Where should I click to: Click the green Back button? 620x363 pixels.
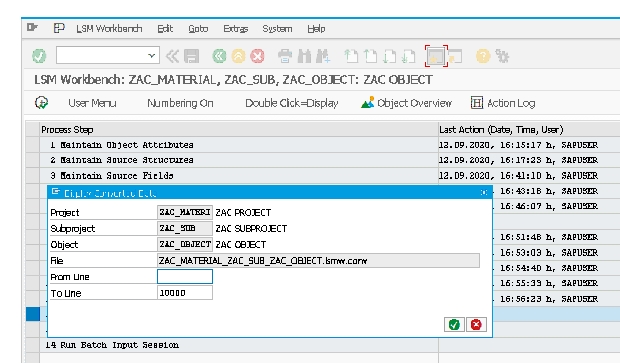[219, 56]
